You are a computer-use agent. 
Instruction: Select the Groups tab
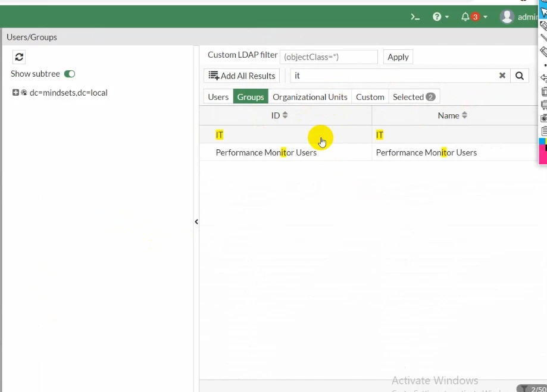251,96
